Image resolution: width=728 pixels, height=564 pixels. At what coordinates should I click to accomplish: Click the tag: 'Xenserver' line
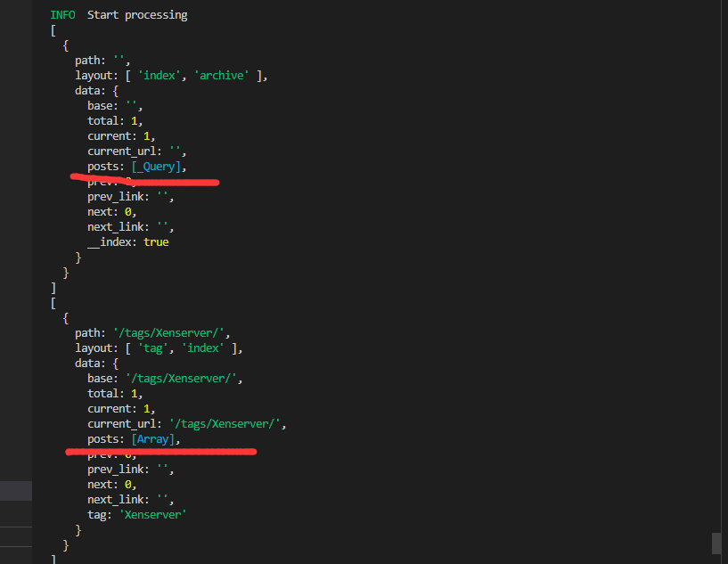point(136,515)
